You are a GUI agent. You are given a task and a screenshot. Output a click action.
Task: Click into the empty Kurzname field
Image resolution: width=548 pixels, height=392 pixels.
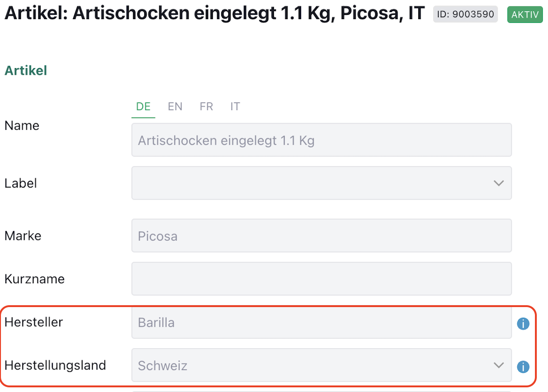point(321,279)
